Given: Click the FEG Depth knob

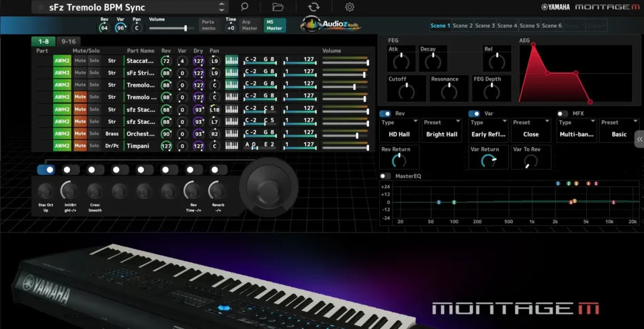Looking at the screenshot, I should (492, 92).
